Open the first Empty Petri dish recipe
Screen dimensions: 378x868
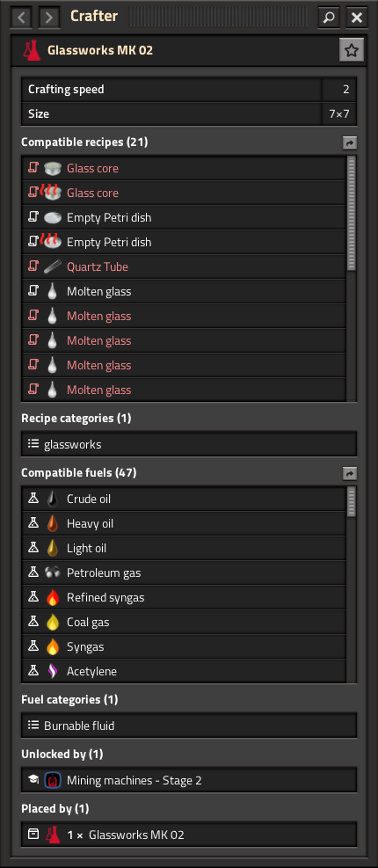click(x=185, y=217)
